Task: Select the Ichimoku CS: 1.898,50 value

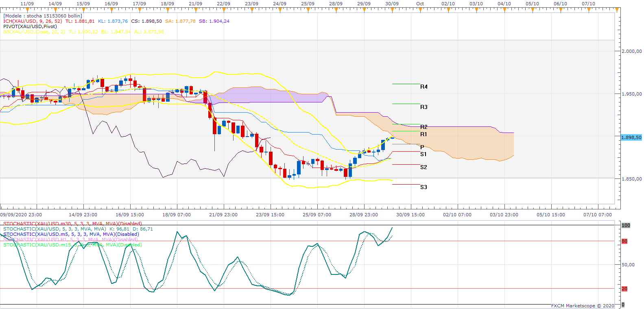Action: click(146, 21)
